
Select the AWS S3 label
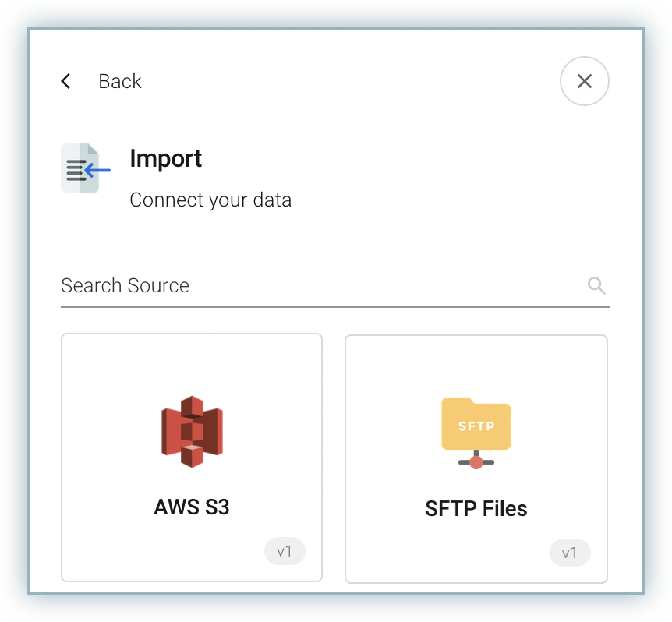tap(192, 507)
